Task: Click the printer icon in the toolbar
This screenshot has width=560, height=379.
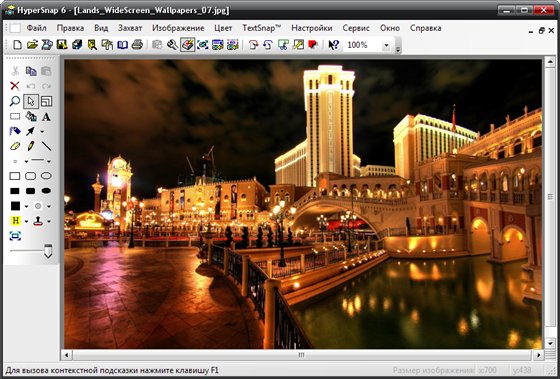Action: [138, 45]
